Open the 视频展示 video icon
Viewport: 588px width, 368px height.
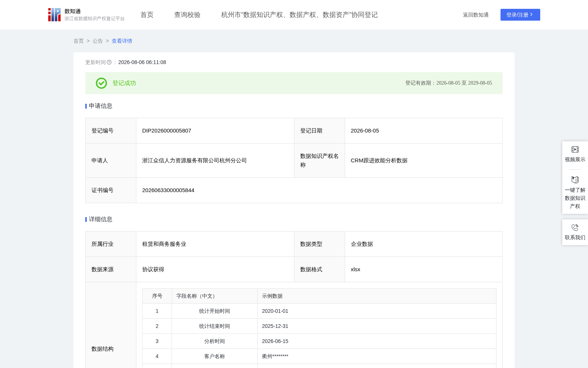[x=575, y=149]
